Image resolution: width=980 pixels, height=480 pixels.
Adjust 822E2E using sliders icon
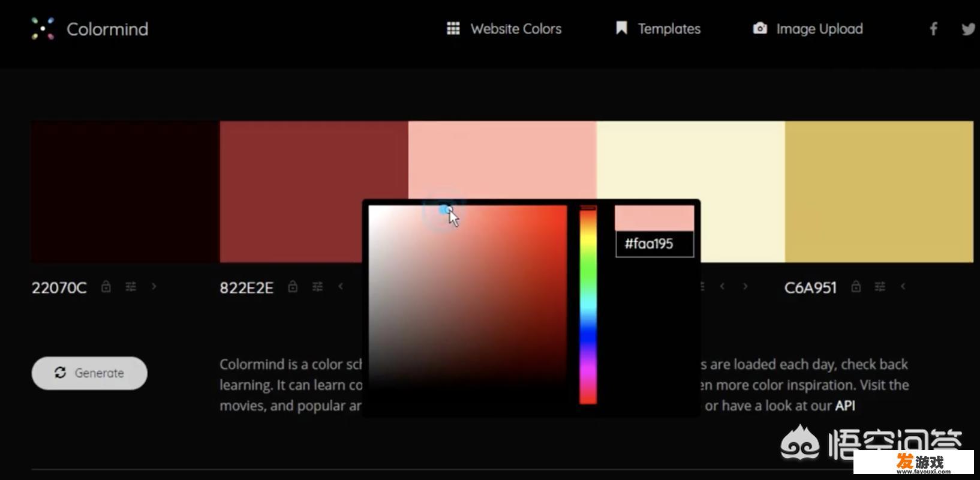pyautogui.click(x=318, y=287)
